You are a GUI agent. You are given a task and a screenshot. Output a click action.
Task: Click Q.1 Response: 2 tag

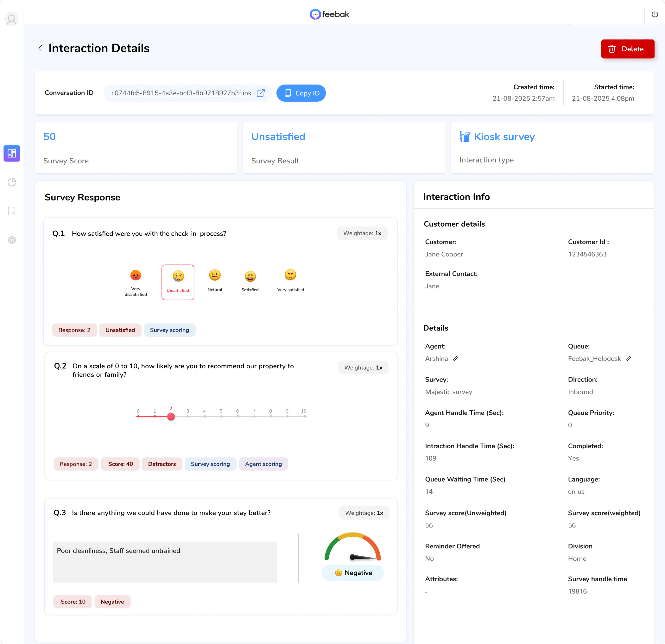click(74, 330)
